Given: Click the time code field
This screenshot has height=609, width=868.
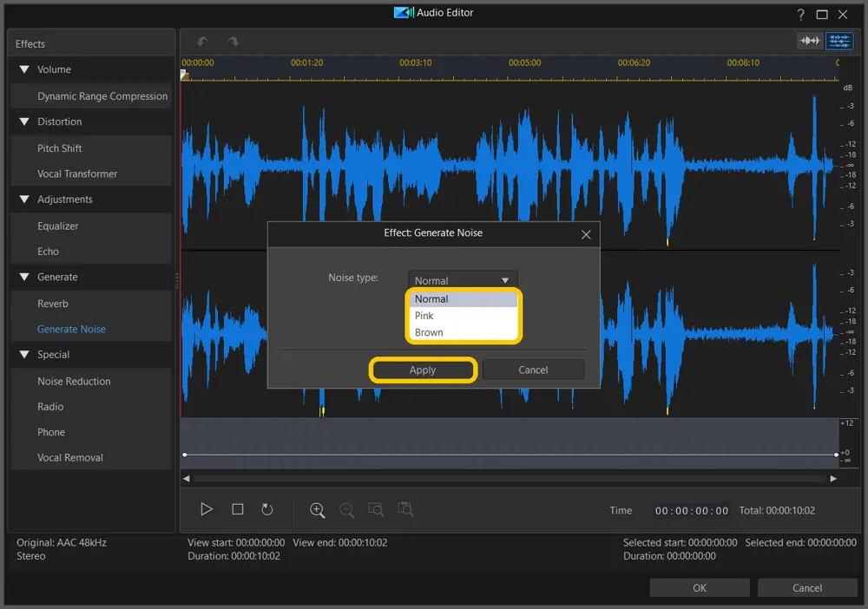Looking at the screenshot, I should click(692, 511).
